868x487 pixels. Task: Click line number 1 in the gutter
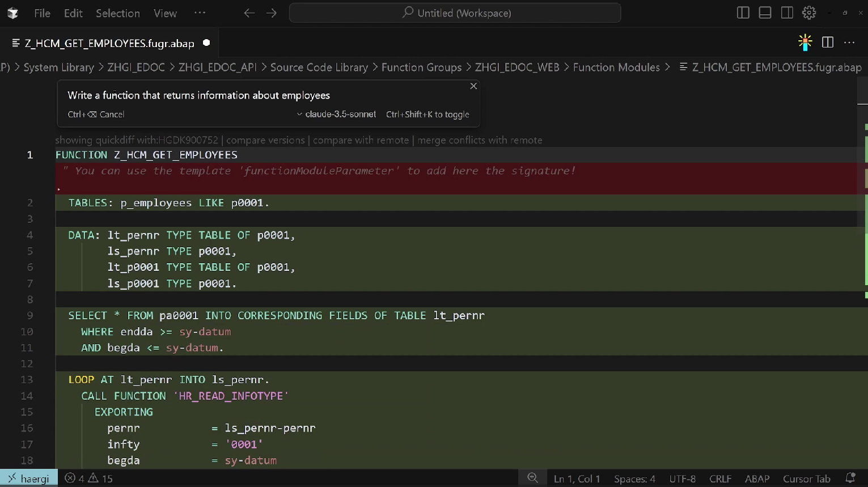30,155
